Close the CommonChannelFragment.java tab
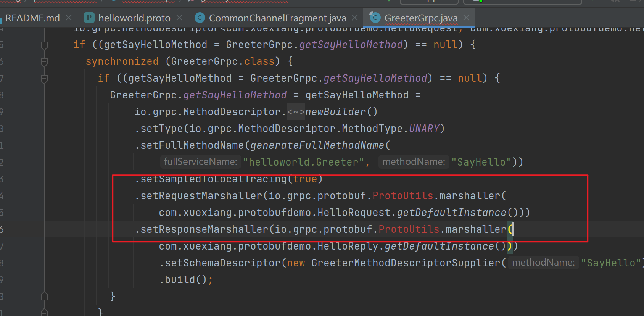The width and height of the screenshot is (644, 316). click(x=355, y=18)
